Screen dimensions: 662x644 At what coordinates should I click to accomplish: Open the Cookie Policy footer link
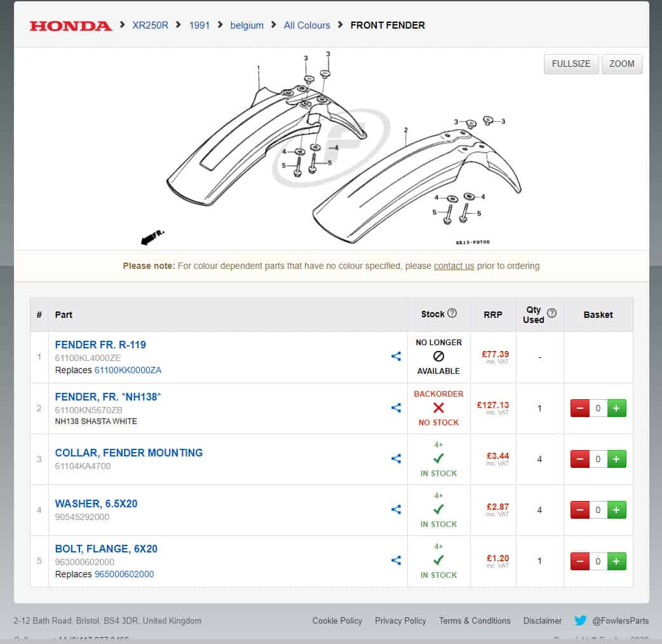337,620
